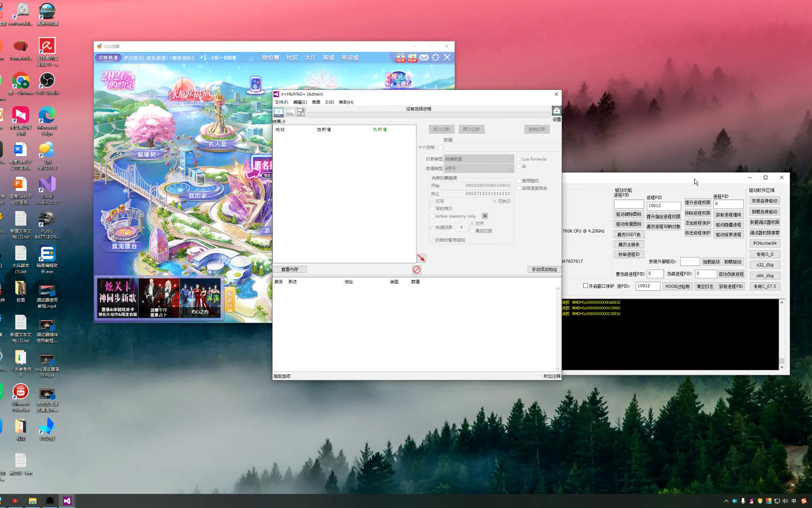Click the HOOK过检测 button
Image resolution: width=812 pixels, height=508 pixels.
[x=677, y=286]
